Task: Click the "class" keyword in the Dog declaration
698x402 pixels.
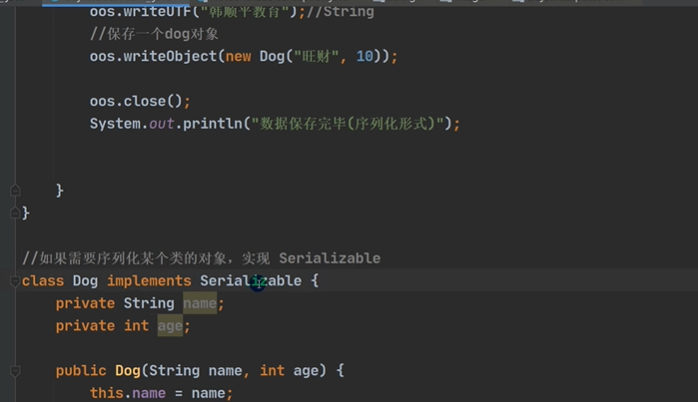Action: pyautogui.click(x=43, y=281)
